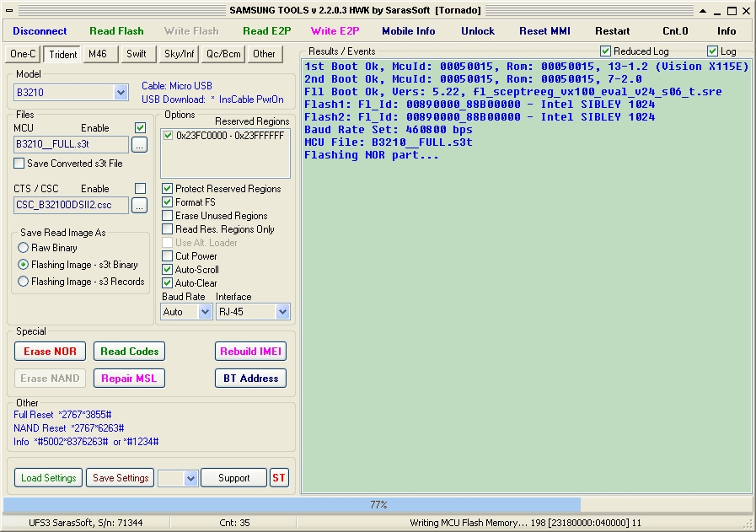Image resolution: width=756 pixels, height=532 pixels.
Task: Click the 'NAND Reset *2767*6263#' text
Action: [x=69, y=428]
